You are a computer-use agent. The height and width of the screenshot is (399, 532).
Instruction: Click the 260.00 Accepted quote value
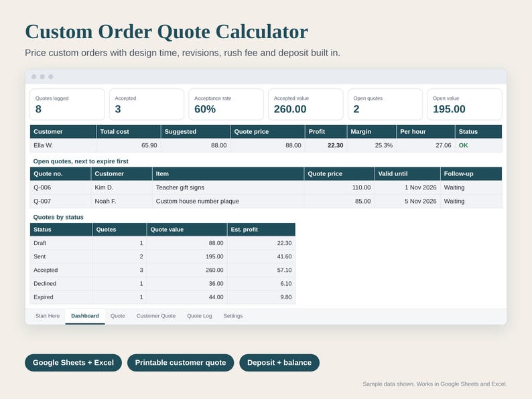click(187, 270)
